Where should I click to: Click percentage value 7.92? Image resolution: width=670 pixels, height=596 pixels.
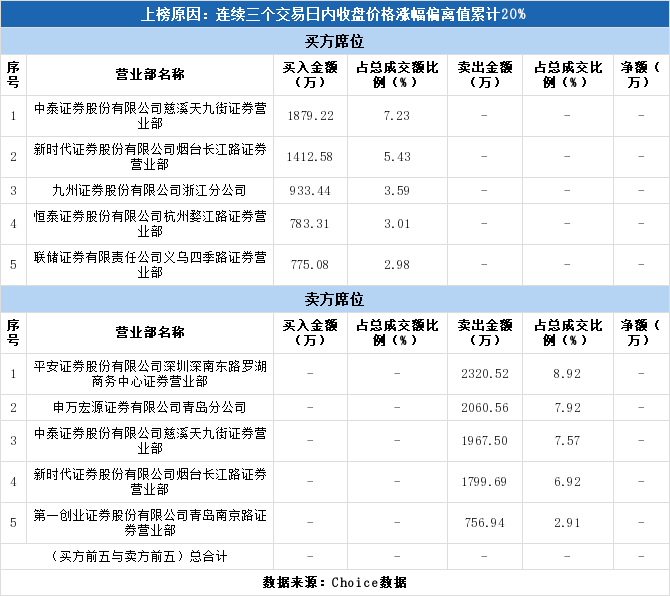coord(568,408)
